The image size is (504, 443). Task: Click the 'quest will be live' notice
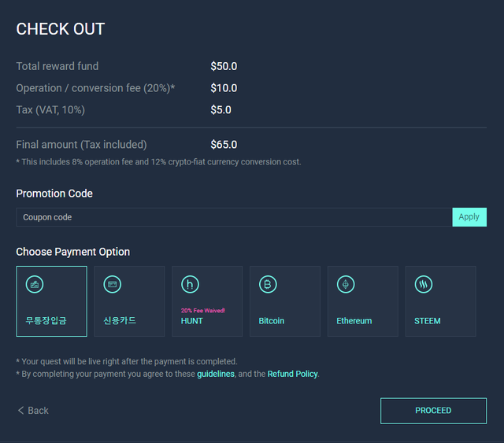(x=127, y=361)
